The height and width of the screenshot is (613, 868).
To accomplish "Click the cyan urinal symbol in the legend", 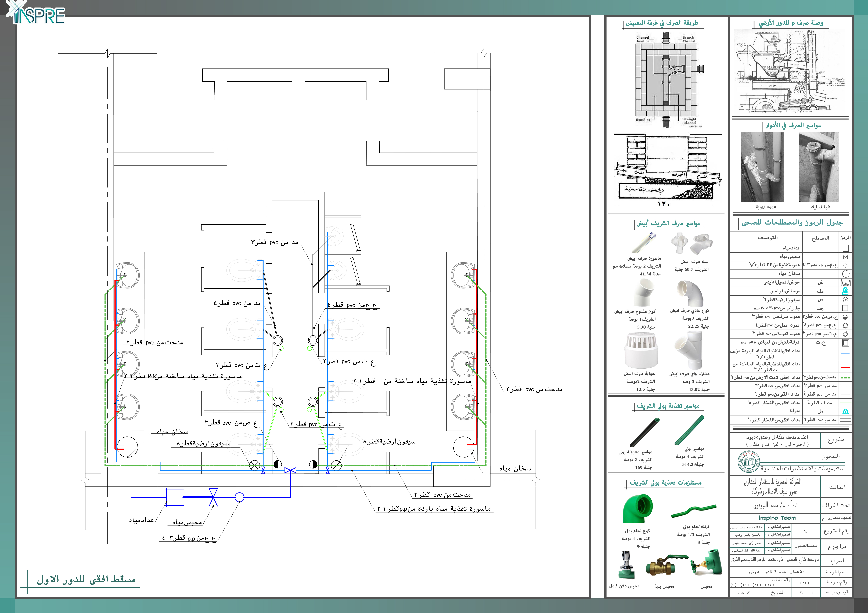I will [x=846, y=412].
